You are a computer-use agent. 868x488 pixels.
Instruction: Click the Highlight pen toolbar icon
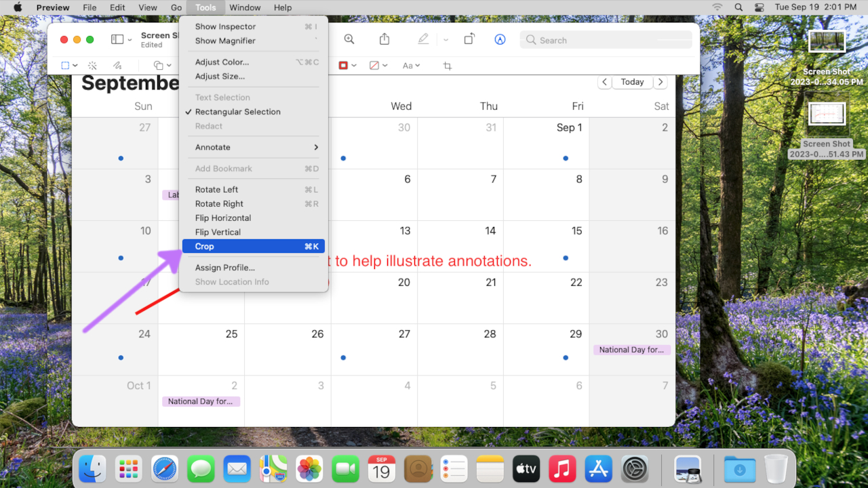pyautogui.click(x=423, y=40)
